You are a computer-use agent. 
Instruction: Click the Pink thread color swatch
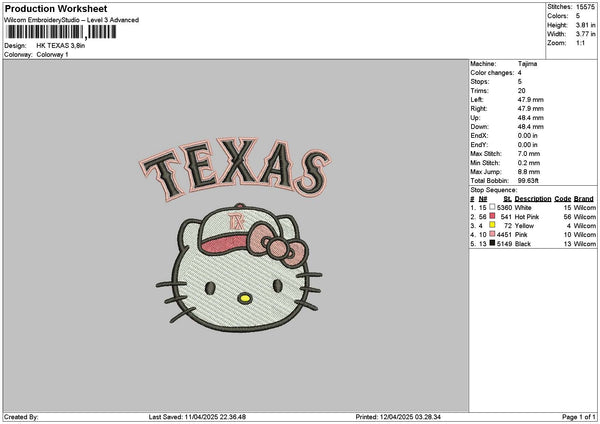point(493,234)
